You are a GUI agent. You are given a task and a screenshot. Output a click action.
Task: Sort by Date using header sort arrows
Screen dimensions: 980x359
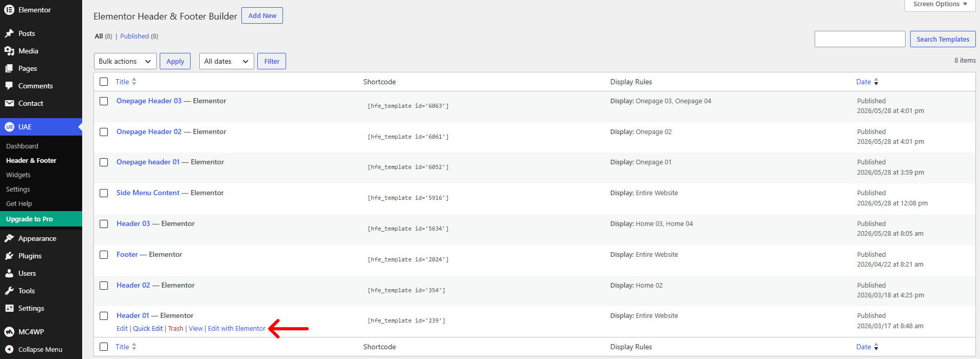[876, 82]
